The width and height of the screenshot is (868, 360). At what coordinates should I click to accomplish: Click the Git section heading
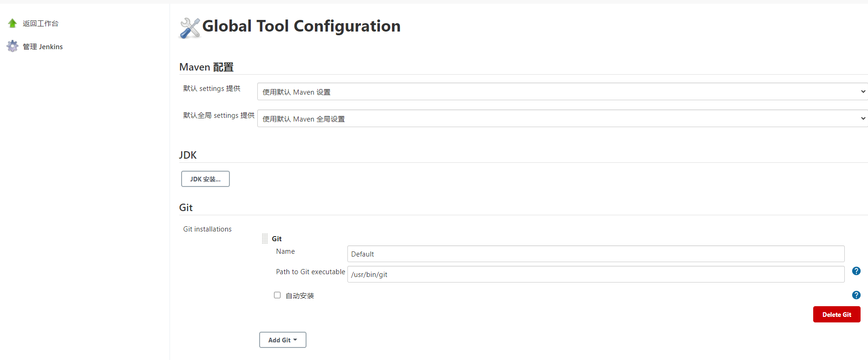(x=186, y=207)
